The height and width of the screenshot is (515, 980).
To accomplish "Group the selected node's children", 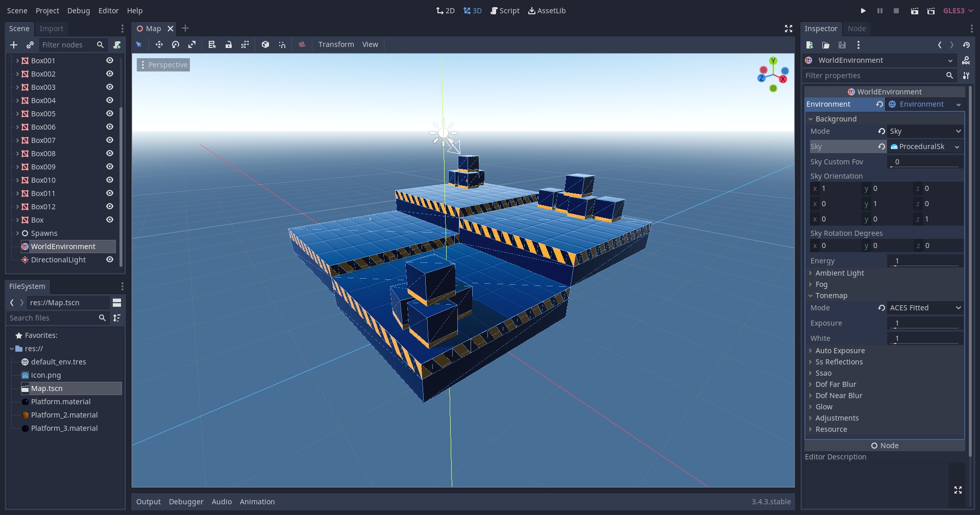I will coord(245,44).
